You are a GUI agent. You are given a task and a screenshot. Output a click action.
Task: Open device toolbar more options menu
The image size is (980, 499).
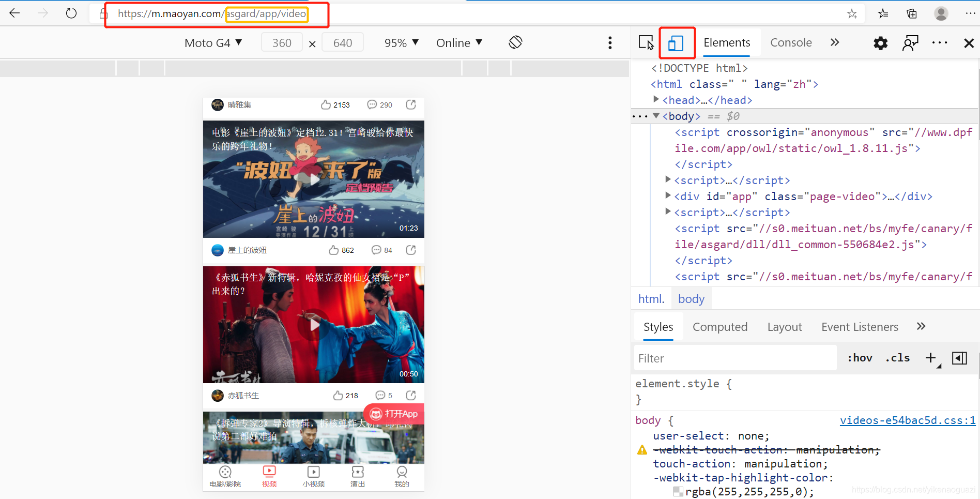pyautogui.click(x=610, y=43)
